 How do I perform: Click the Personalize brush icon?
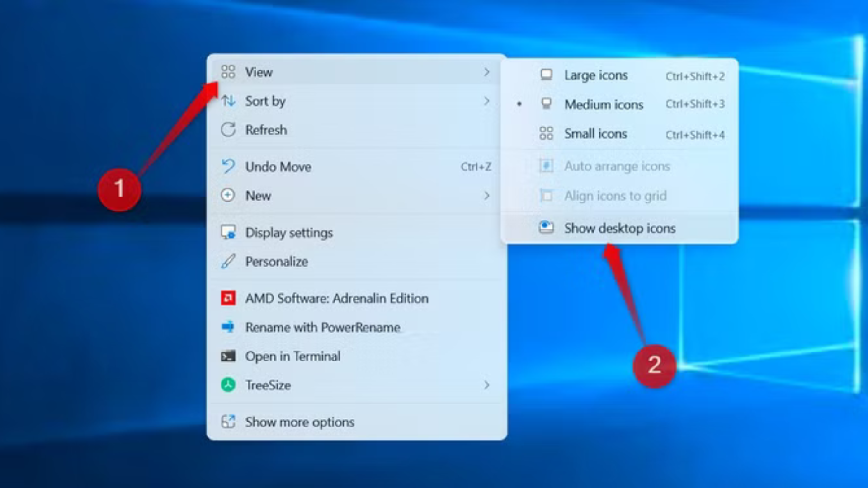click(228, 262)
